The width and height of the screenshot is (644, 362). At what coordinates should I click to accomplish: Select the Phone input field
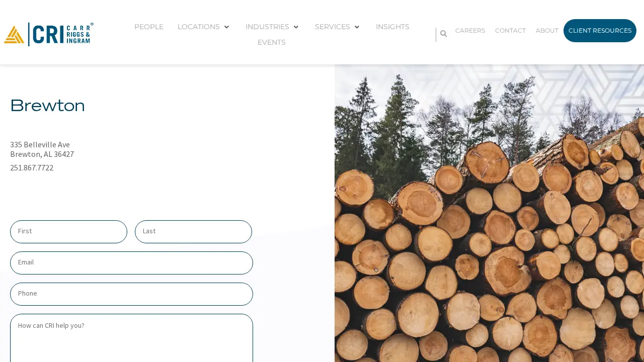[131, 294]
